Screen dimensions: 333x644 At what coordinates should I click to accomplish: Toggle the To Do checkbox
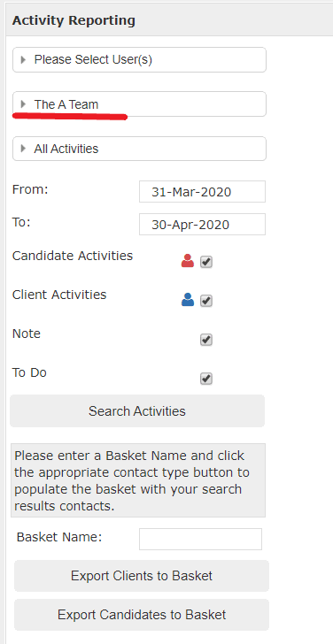tap(206, 379)
